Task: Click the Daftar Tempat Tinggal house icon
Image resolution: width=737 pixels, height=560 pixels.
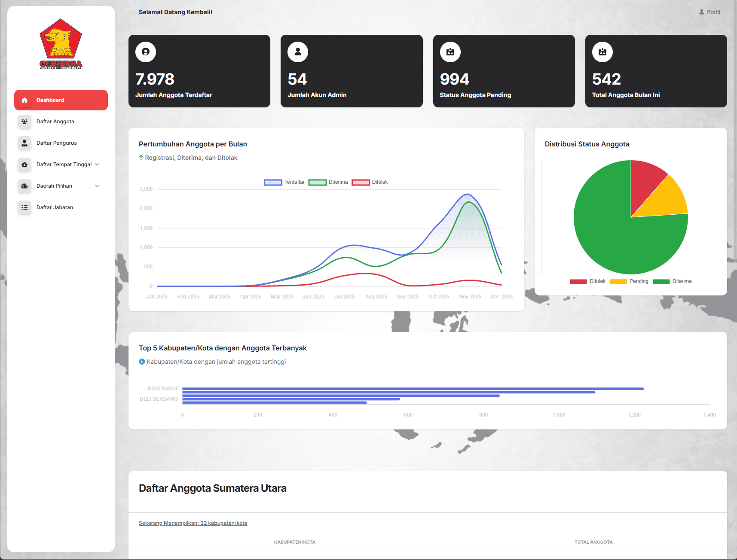Action: [x=24, y=164]
